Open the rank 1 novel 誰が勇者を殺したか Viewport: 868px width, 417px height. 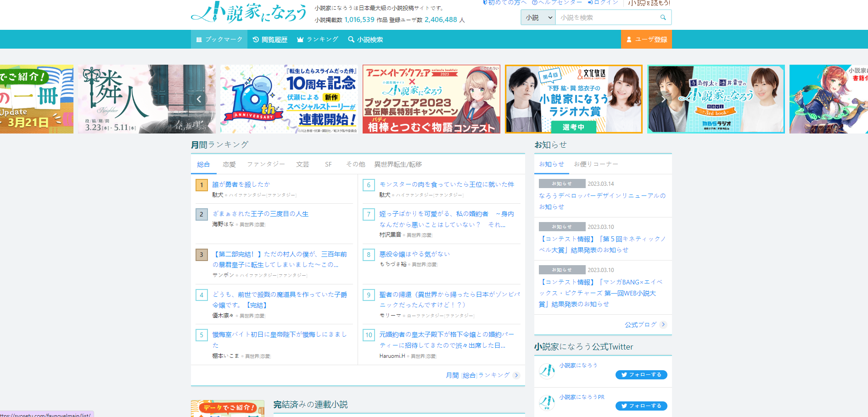pyautogui.click(x=241, y=184)
